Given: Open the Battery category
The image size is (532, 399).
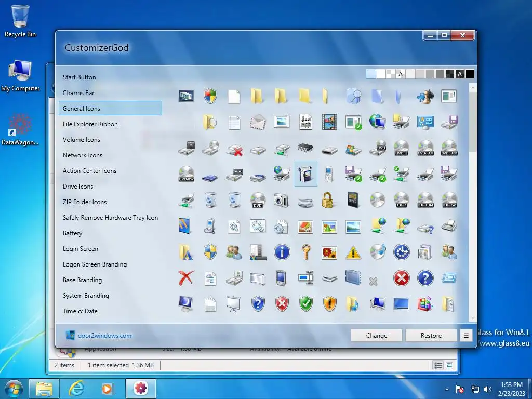Looking at the screenshot, I should [72, 233].
